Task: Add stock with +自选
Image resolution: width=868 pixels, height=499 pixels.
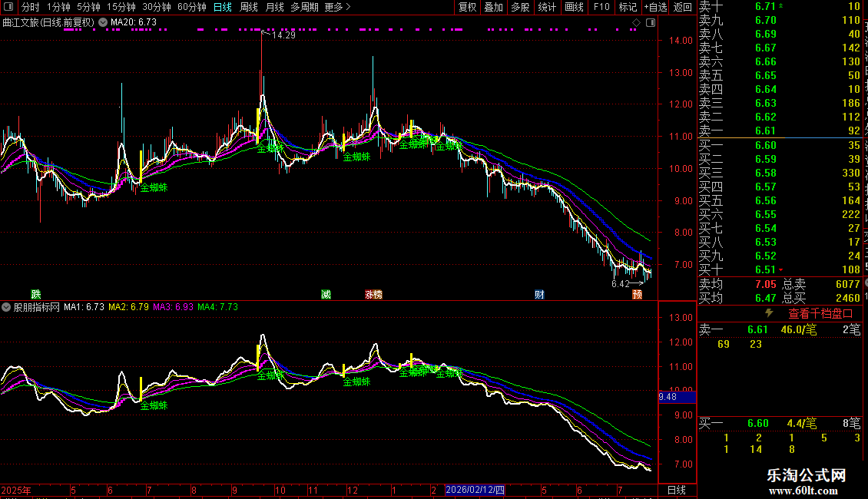Action: [x=656, y=7]
